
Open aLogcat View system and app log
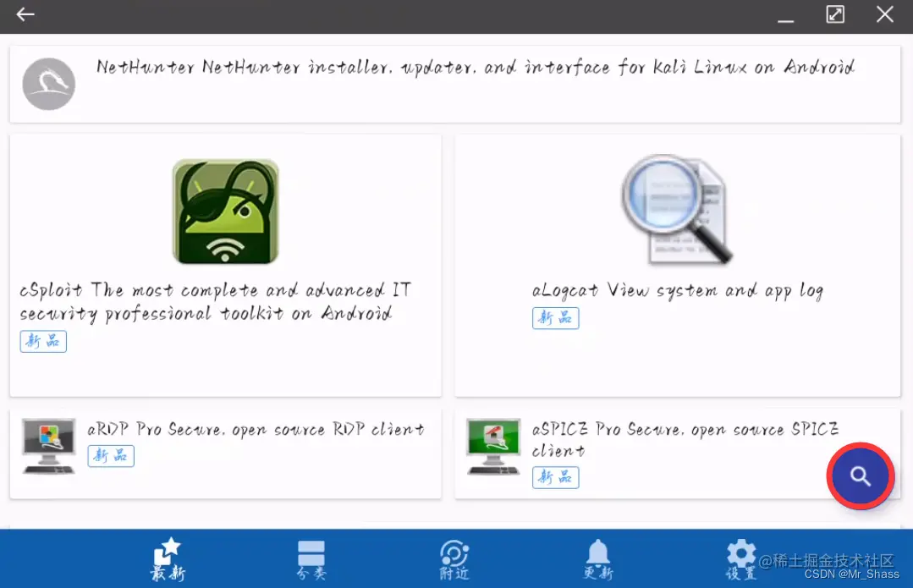point(677,290)
